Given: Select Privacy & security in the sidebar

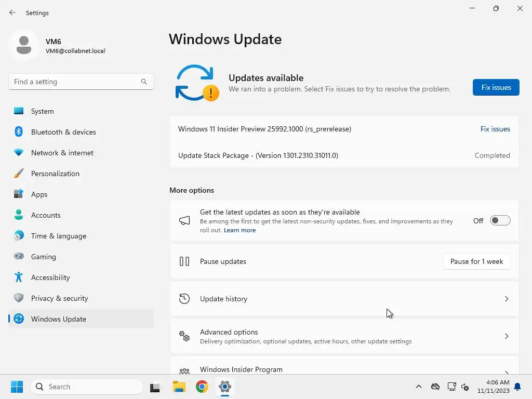Looking at the screenshot, I should (x=81, y=298).
